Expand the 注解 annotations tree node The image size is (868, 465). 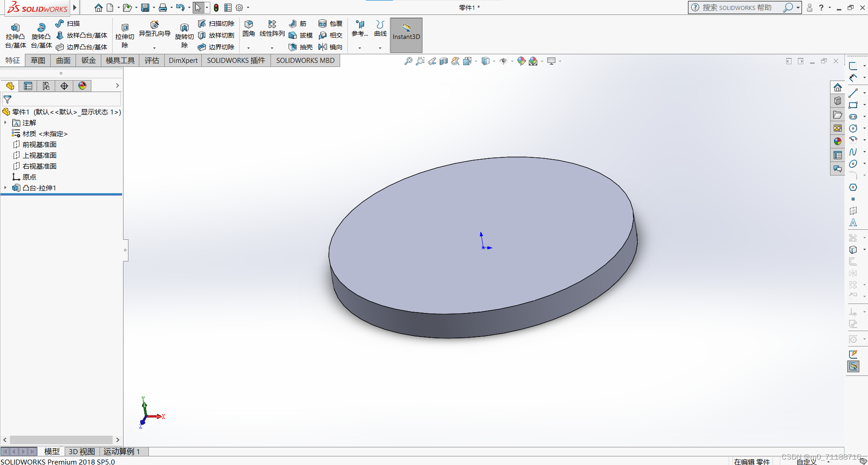pyautogui.click(x=5, y=123)
